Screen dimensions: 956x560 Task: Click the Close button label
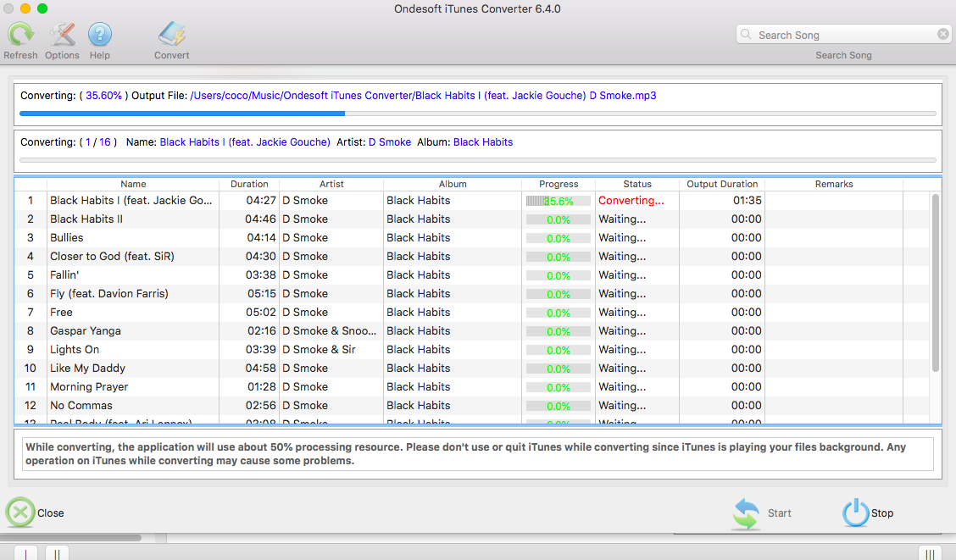coord(51,513)
